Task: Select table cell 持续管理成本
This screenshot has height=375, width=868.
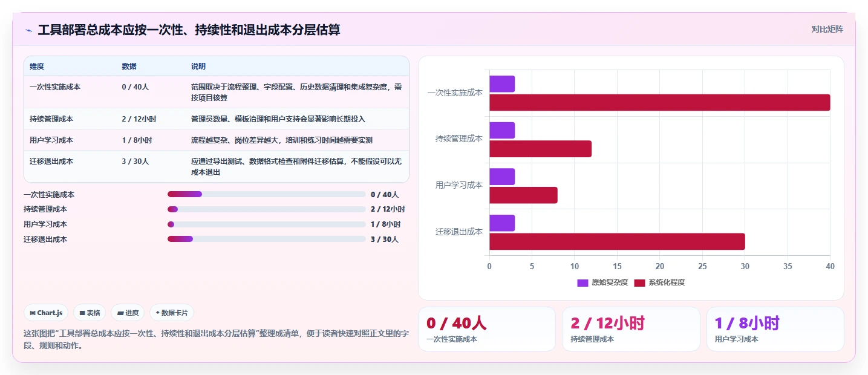Action: coord(51,119)
